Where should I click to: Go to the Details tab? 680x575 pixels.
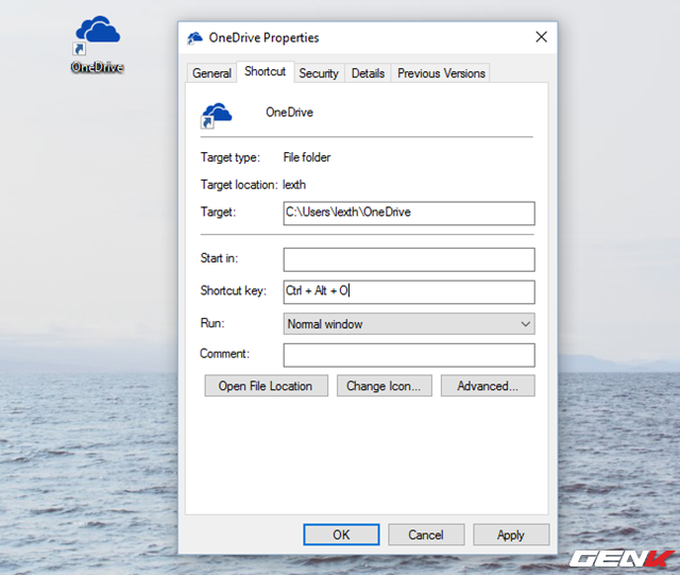(x=368, y=73)
